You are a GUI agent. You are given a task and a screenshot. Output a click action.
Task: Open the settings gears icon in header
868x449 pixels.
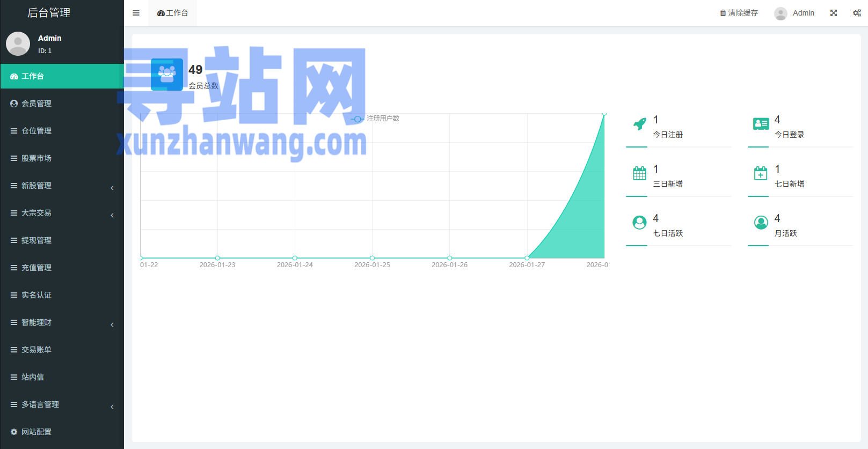point(857,13)
